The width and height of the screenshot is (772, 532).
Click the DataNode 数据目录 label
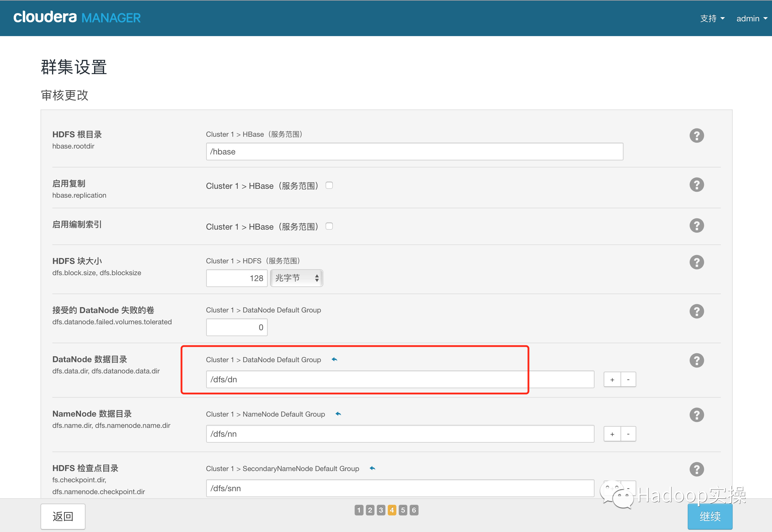pos(90,359)
